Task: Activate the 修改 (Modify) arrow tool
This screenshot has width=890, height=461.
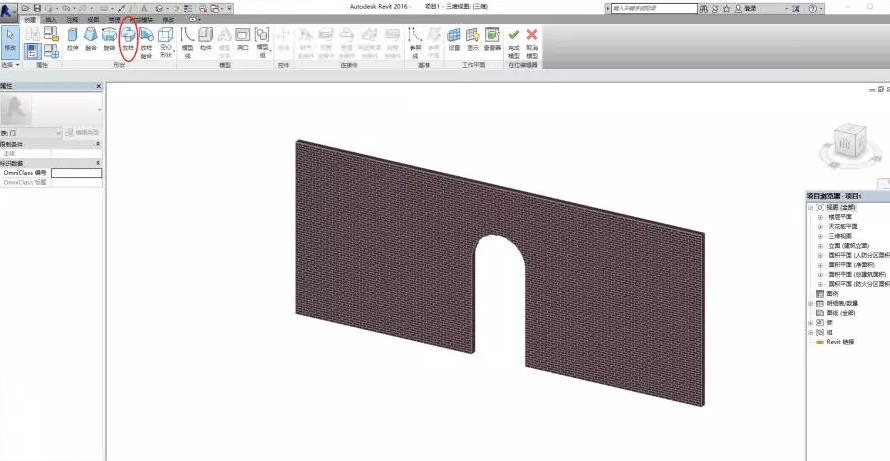Action: [11, 38]
